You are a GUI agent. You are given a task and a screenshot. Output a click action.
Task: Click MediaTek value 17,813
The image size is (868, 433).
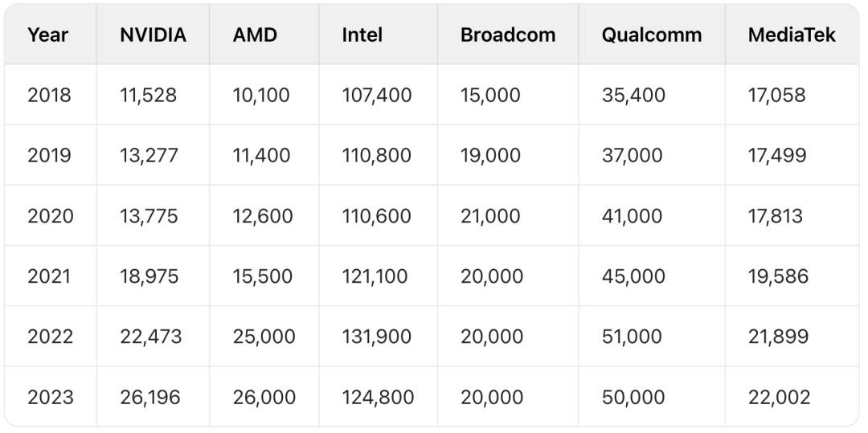pos(775,215)
